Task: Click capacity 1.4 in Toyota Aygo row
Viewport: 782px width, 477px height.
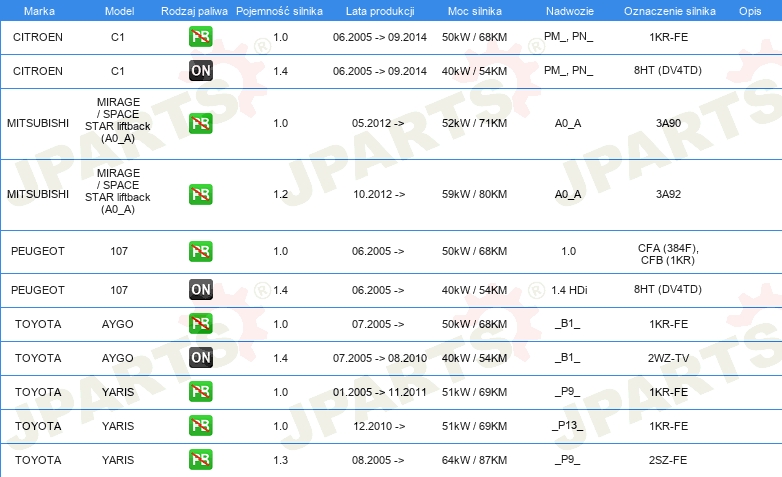Action: coord(280,358)
